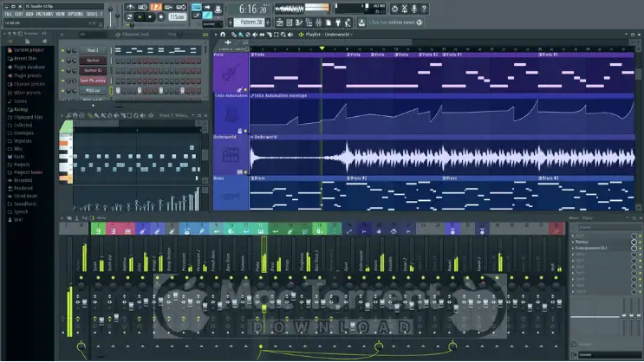Click the Stop button in the transport
The image size is (644, 362).
150,16
